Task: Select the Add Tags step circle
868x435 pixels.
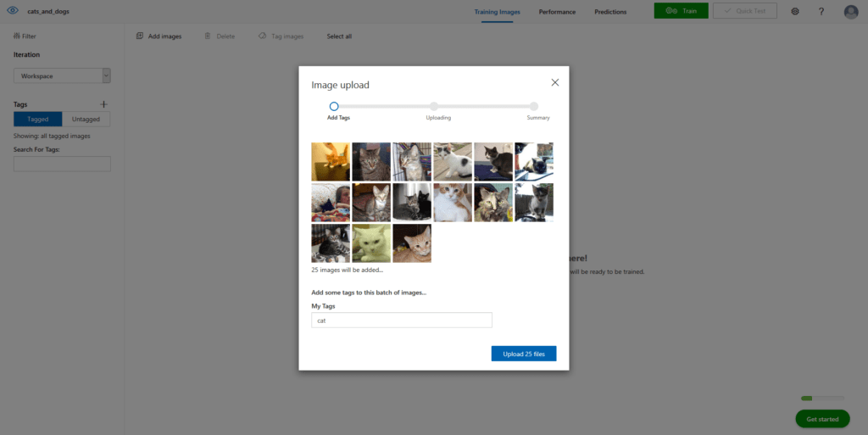Action: 334,106
